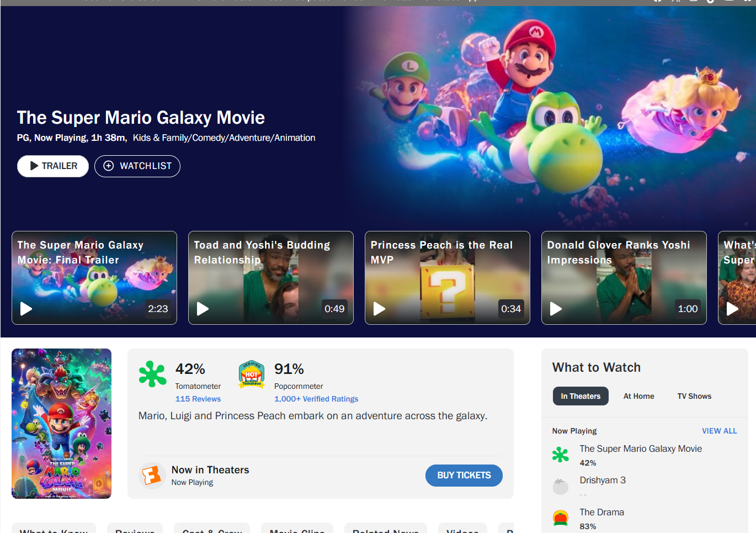Click the title 'The Super Mario Galaxy Movie: Final Trailer'
Image resolution: width=756 pixels, height=533 pixels.
(81, 252)
